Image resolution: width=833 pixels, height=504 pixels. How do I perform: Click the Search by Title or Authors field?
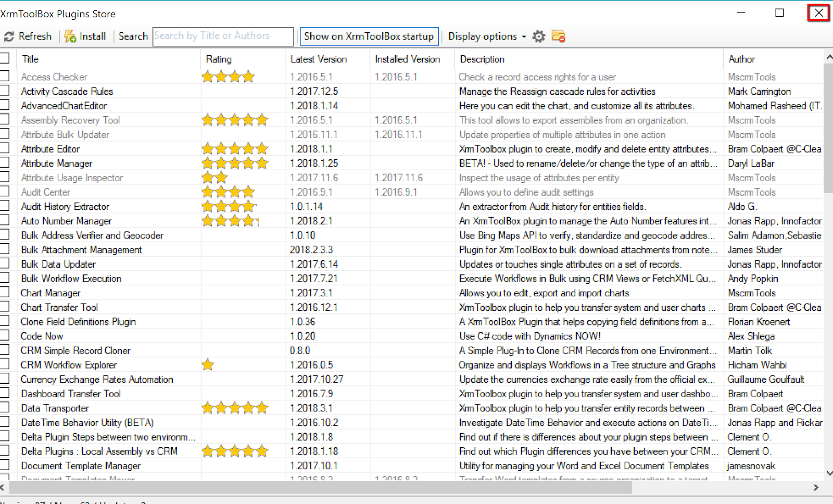(x=223, y=36)
